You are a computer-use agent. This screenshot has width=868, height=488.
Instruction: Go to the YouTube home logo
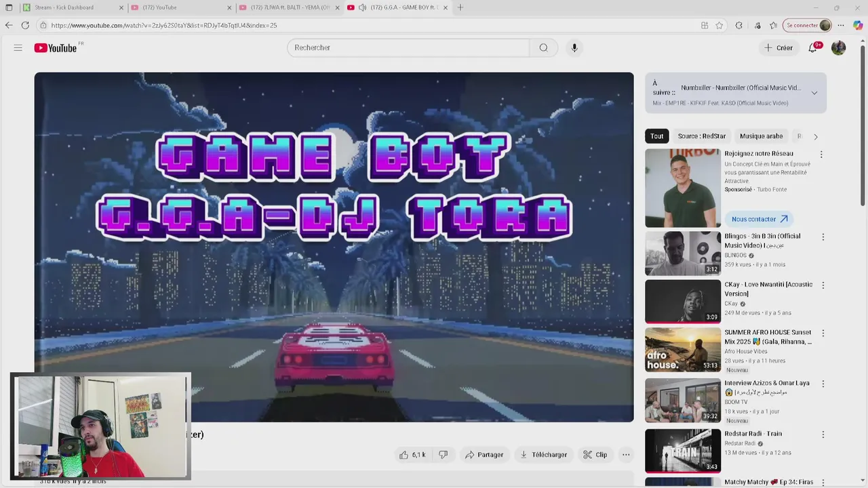coord(56,47)
